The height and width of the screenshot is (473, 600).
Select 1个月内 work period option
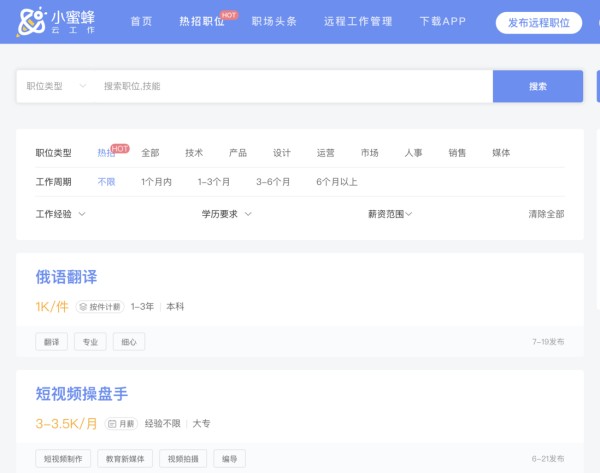[x=157, y=182]
